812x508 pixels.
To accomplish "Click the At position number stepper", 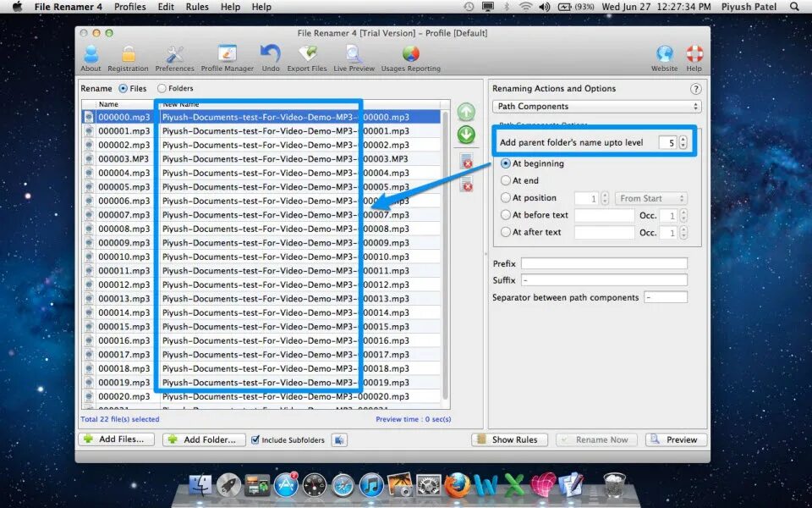I will click(604, 198).
